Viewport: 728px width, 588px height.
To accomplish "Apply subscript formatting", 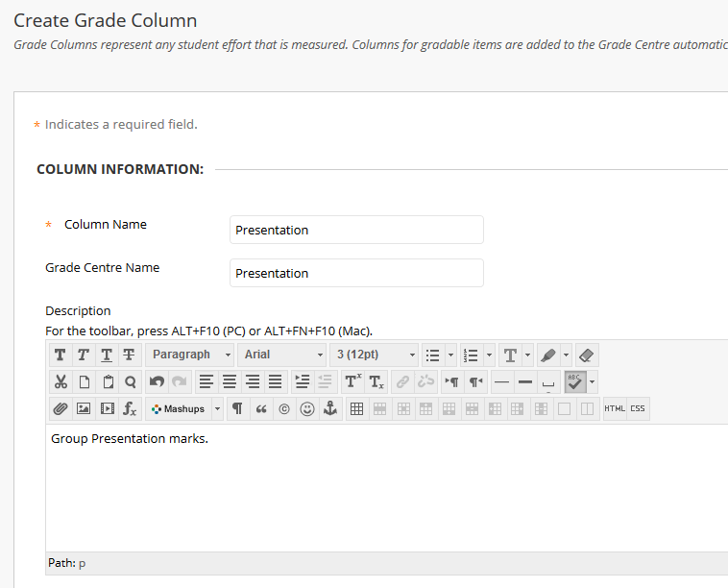I will (x=376, y=382).
